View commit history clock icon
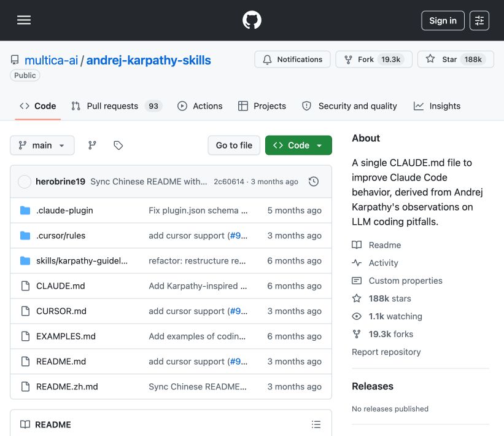 (x=314, y=182)
